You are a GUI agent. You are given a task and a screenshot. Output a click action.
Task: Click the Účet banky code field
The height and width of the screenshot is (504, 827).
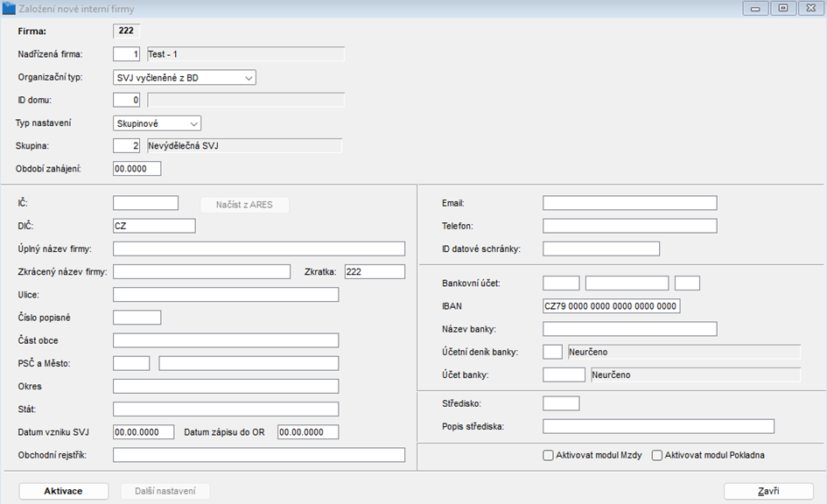pyautogui.click(x=564, y=374)
